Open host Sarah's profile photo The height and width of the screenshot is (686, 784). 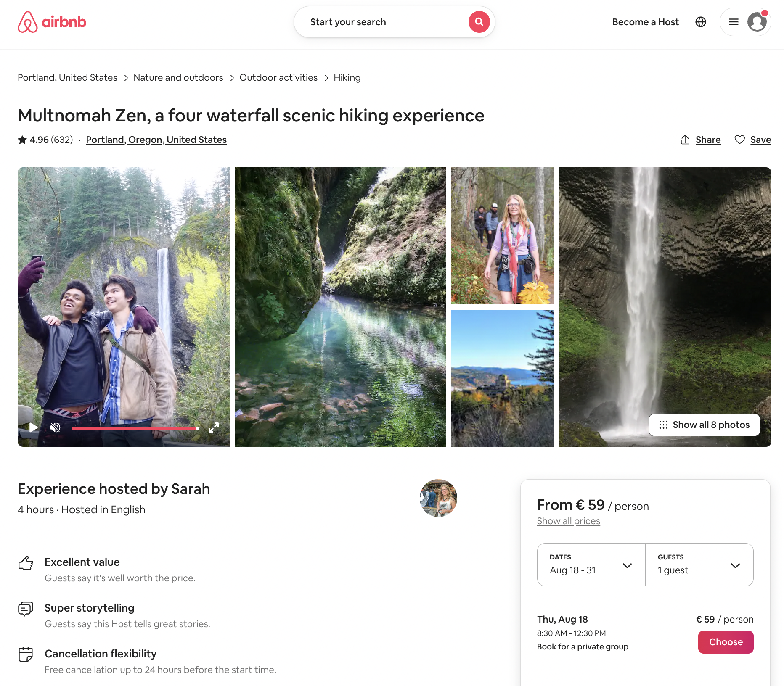coord(438,498)
